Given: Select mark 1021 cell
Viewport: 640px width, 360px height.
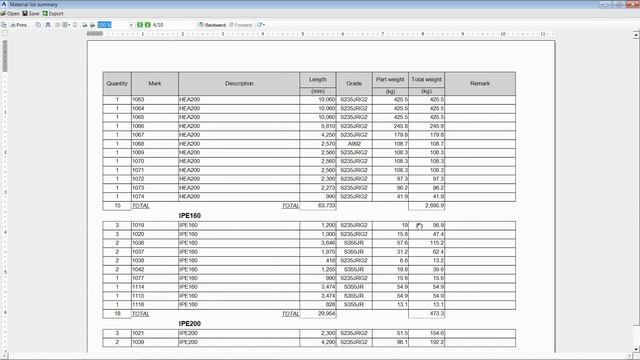Looking at the screenshot, I should (x=155, y=333).
